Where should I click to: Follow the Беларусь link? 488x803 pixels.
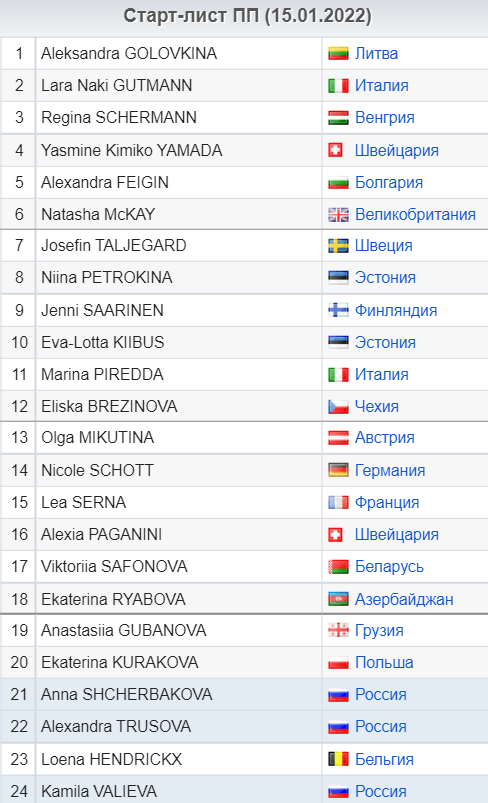389,567
